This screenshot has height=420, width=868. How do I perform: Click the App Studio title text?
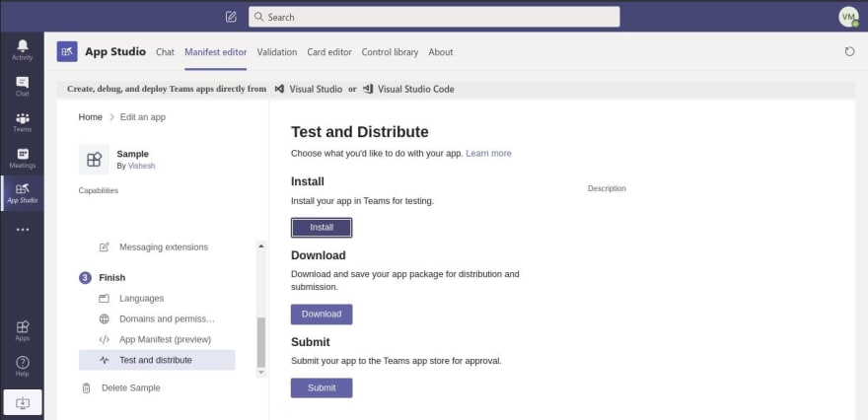pyautogui.click(x=115, y=51)
